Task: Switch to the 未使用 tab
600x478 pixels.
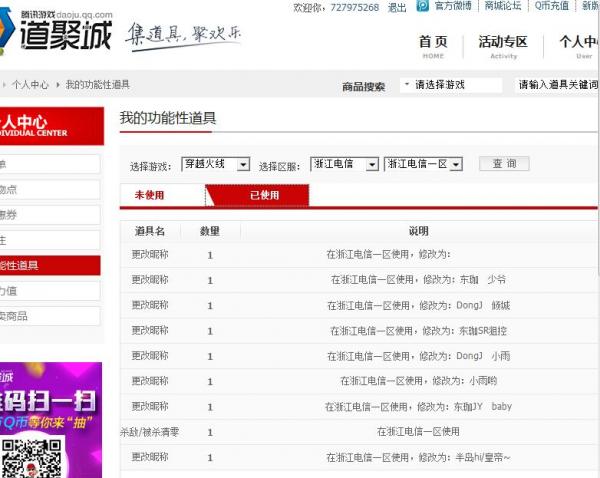Action: (149, 195)
